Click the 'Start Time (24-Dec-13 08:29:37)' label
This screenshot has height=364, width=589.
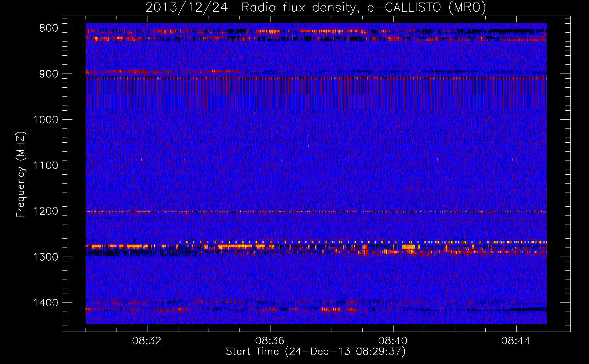316,352
